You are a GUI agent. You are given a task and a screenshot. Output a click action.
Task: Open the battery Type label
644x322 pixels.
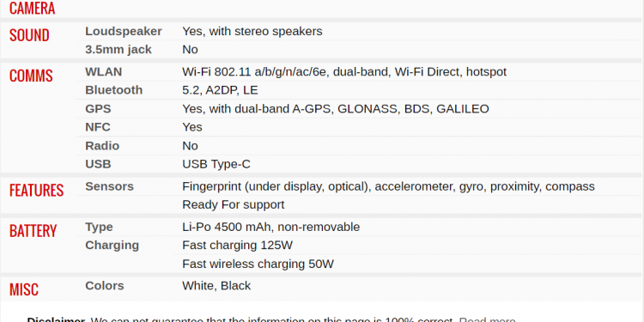99,228
